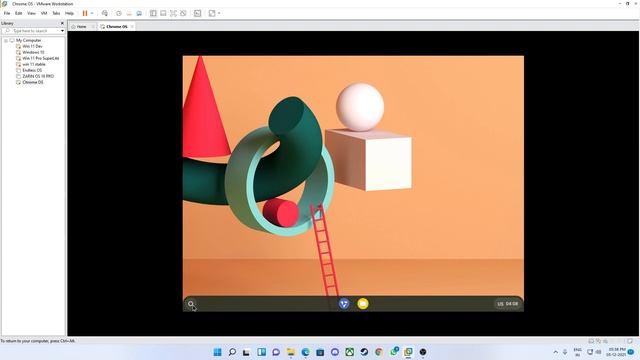This screenshot has height=360, width=640.
Task: Select Win 11 Pro SuperLite in library
Action: coord(40,58)
